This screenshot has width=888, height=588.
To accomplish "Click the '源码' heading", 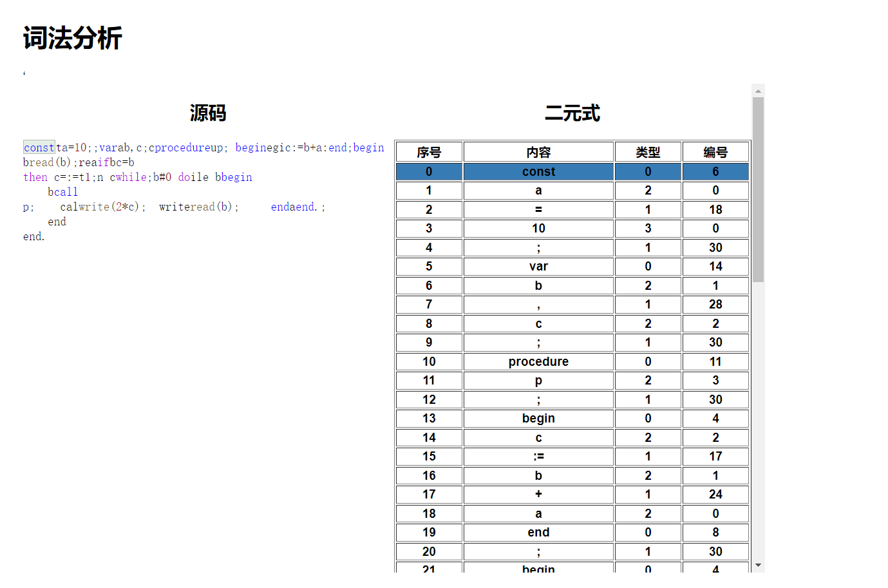I will click(x=208, y=113).
